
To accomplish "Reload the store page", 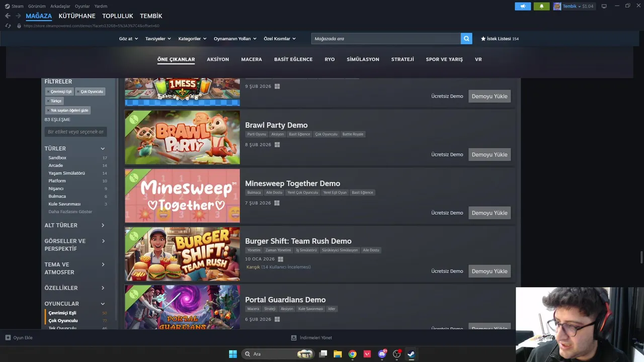I will coord(8,26).
